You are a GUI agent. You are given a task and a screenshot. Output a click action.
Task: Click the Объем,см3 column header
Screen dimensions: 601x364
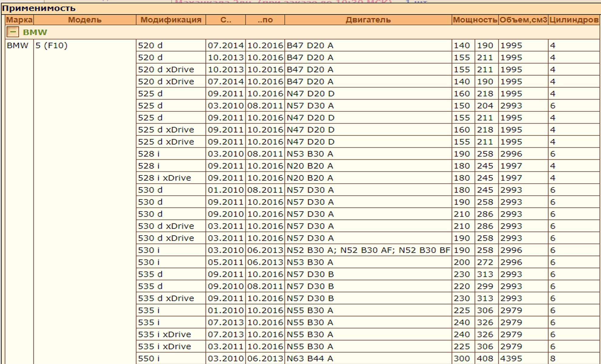point(523,20)
